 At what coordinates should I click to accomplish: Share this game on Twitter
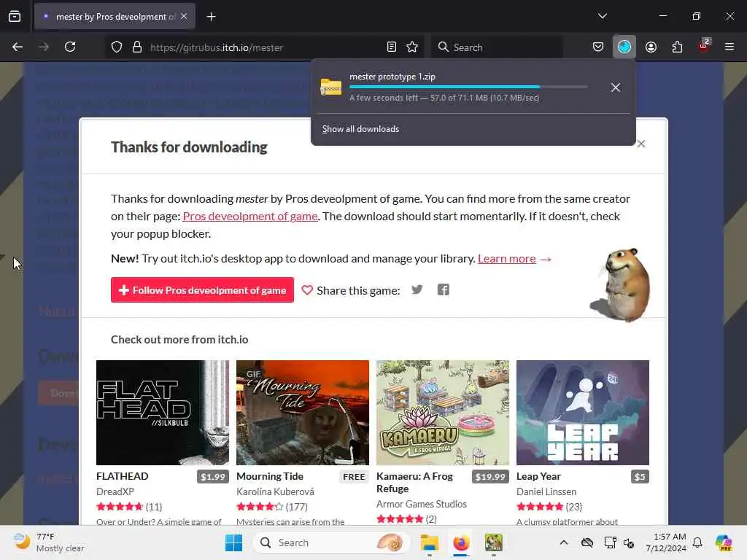[x=417, y=289]
